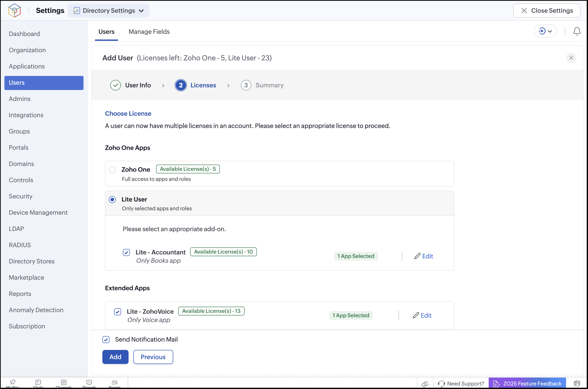Click the Add button

click(115, 357)
